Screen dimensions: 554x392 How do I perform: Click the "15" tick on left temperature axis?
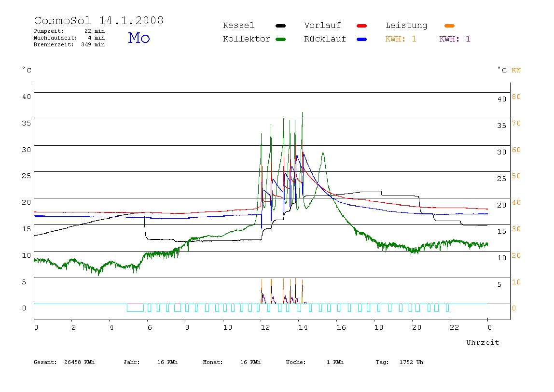coord(27,229)
